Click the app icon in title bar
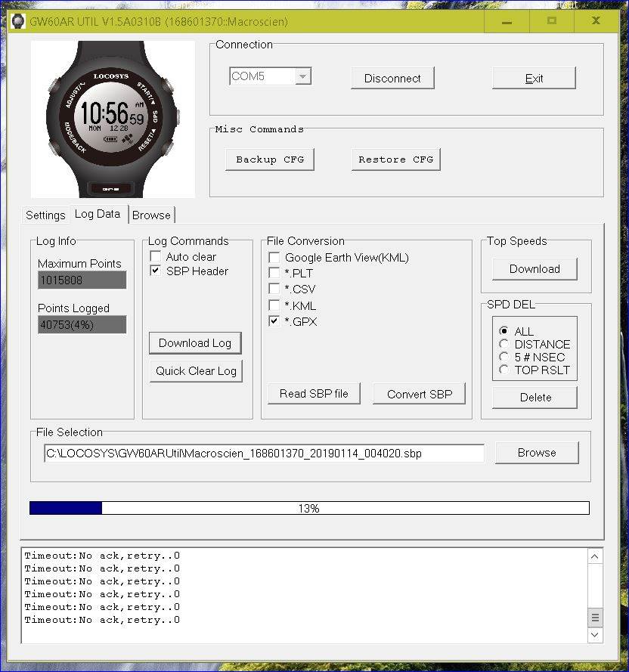Viewport: 629px width, 672px height. [17, 21]
